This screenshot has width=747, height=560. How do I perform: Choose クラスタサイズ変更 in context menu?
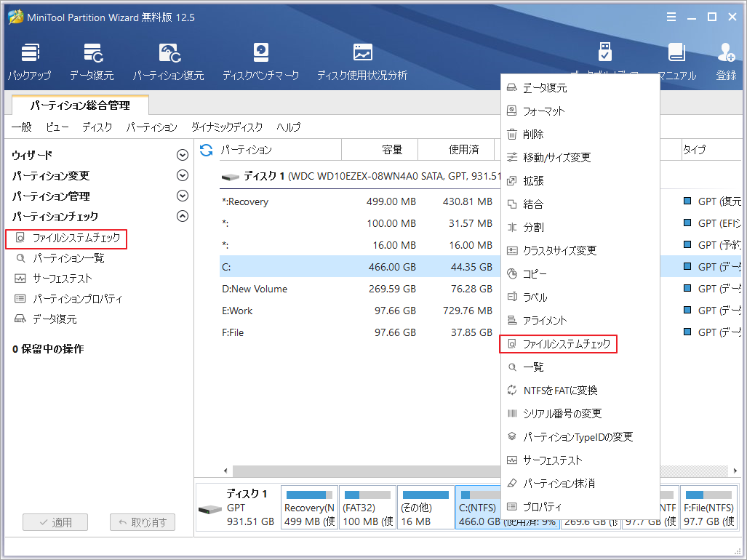pyautogui.click(x=580, y=250)
